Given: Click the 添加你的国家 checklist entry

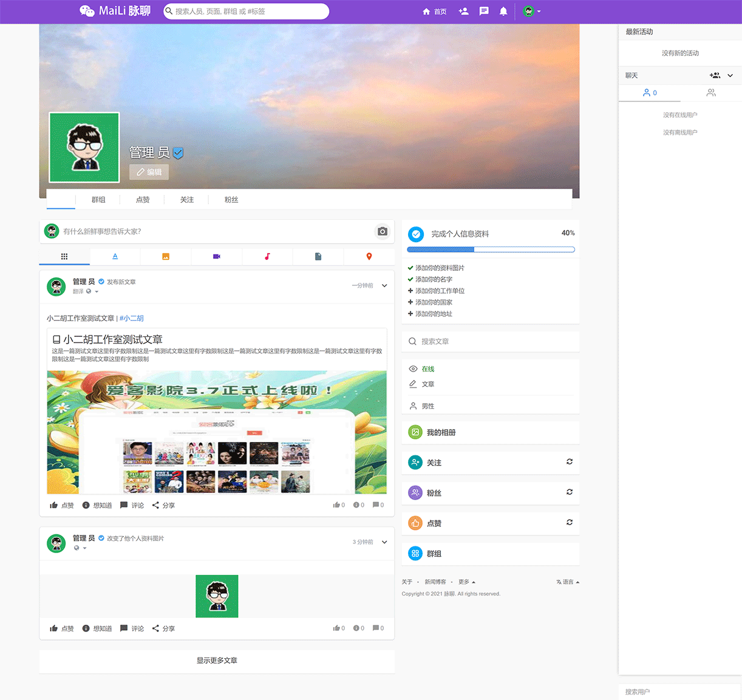Looking at the screenshot, I should tap(433, 302).
